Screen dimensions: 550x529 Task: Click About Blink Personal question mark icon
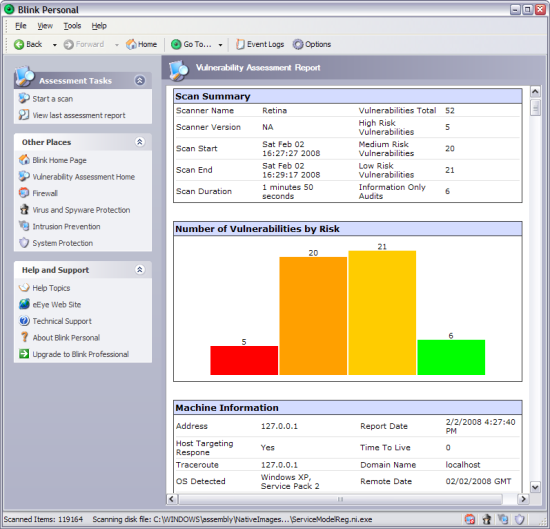(24, 337)
